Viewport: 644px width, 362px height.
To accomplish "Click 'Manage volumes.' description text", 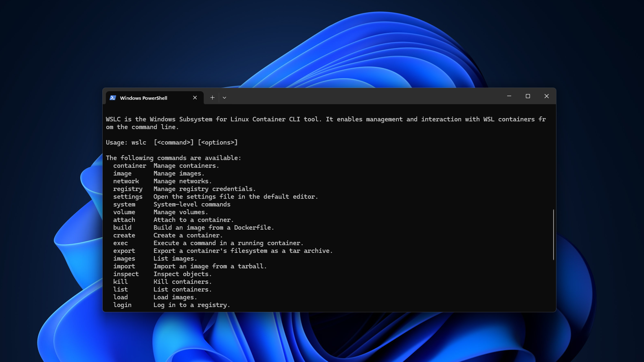I will (181, 212).
